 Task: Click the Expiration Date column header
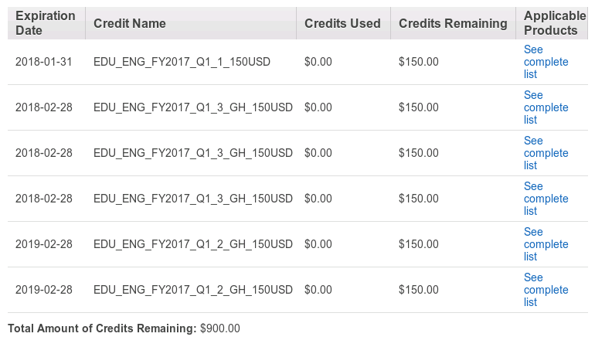point(46,23)
